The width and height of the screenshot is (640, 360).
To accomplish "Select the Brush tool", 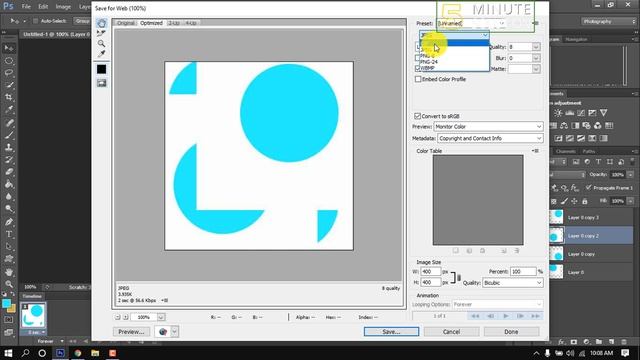I will click(x=9, y=135).
